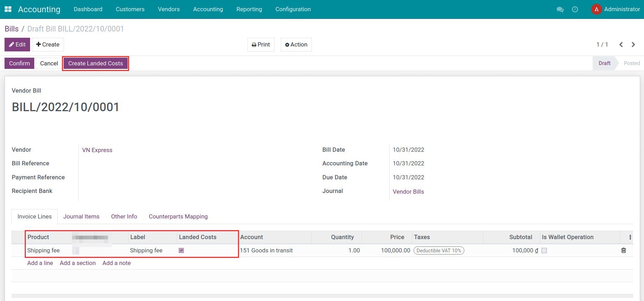The height and width of the screenshot is (301, 644).
Task: Click the Administrator avatar icon
Action: pos(596,9)
